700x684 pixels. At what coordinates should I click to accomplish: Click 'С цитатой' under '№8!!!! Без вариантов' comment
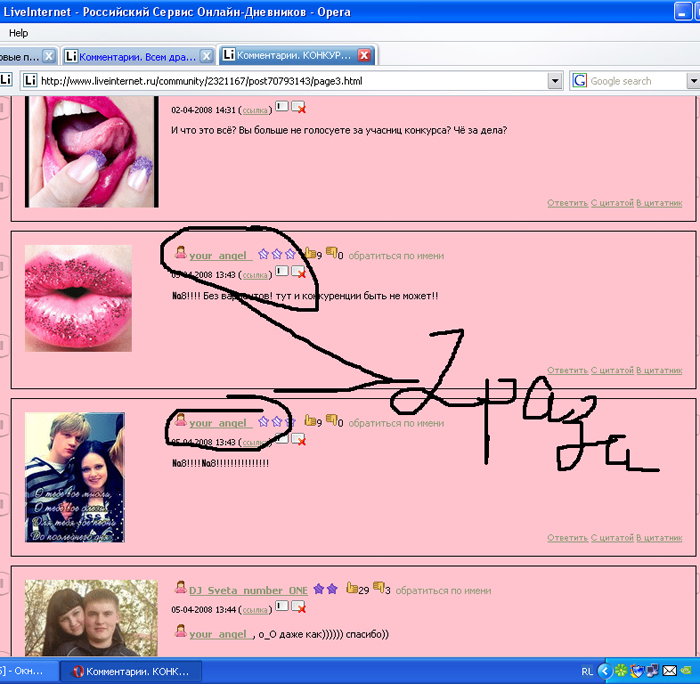612,371
